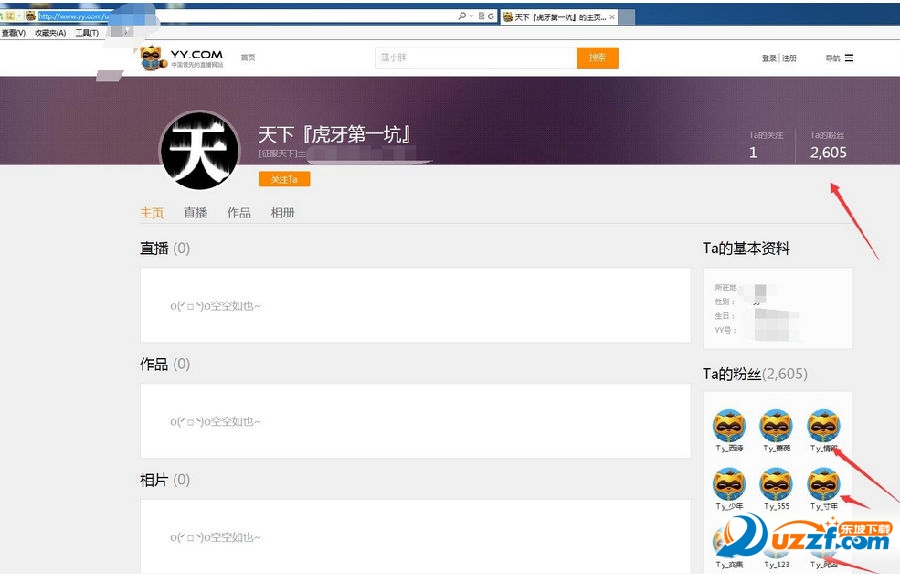Open the navigation hamburger menu icon

pyautogui.click(x=849, y=58)
